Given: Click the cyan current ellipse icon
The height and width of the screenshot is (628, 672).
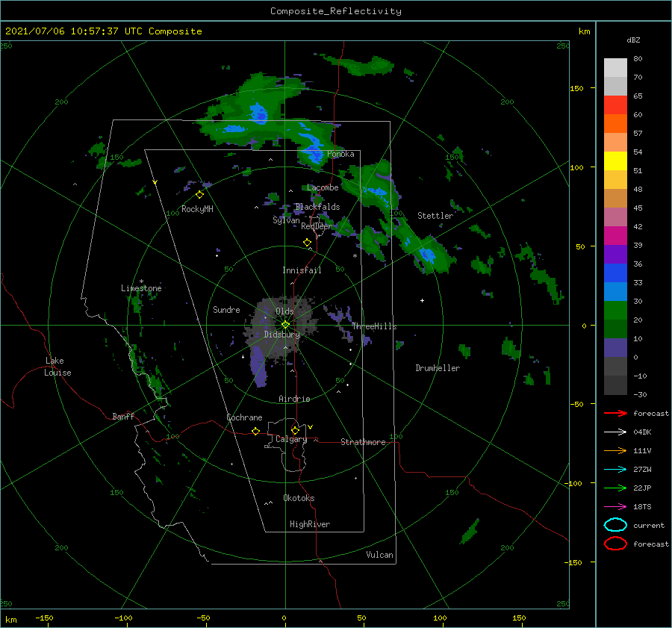Looking at the screenshot, I should (615, 525).
